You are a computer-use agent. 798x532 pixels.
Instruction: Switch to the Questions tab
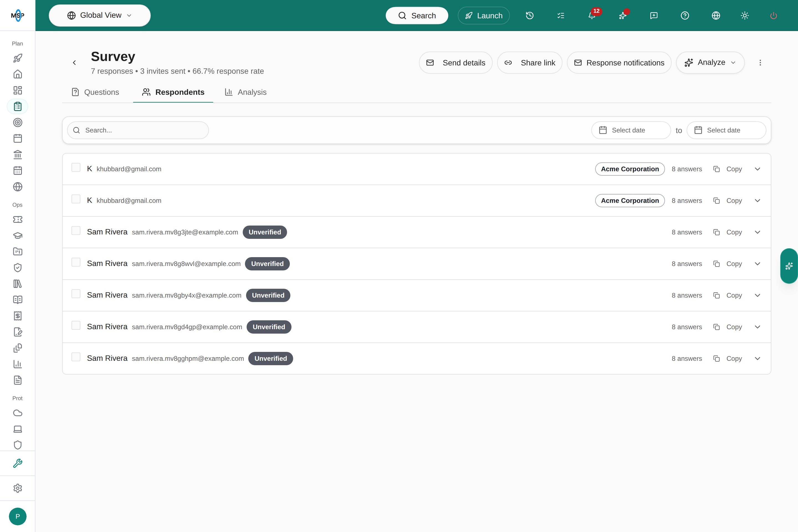(95, 92)
